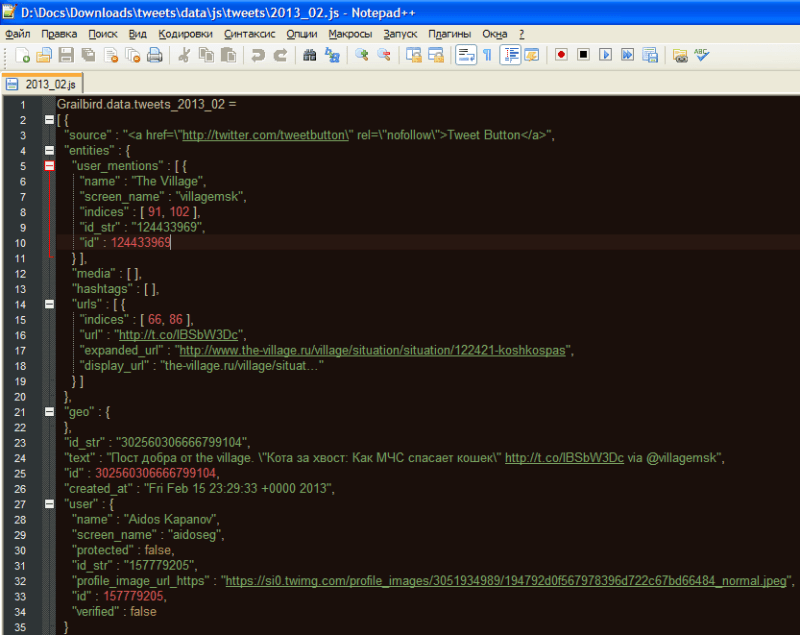The image size is (800, 635).
Task: Redo the last undone edit
Action: [x=280, y=55]
